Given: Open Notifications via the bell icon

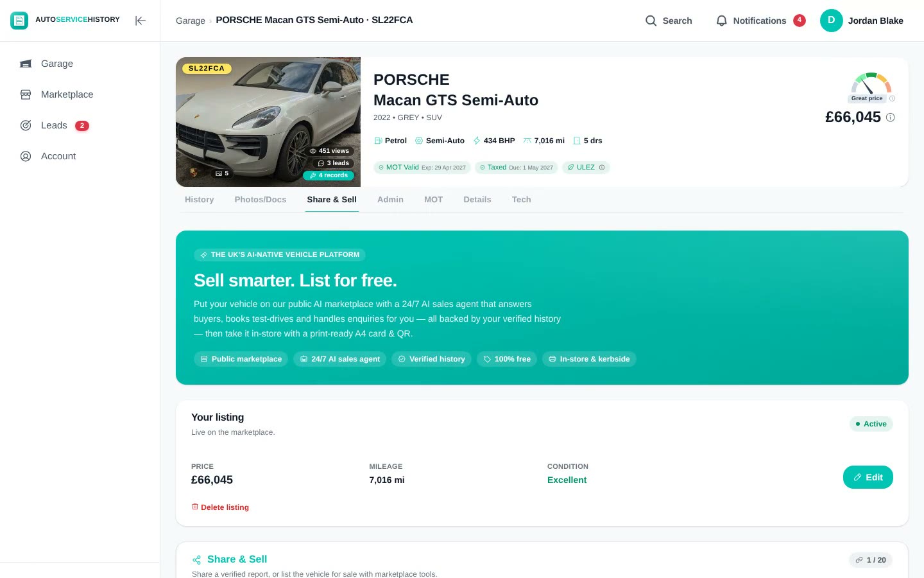Looking at the screenshot, I should click(x=721, y=21).
